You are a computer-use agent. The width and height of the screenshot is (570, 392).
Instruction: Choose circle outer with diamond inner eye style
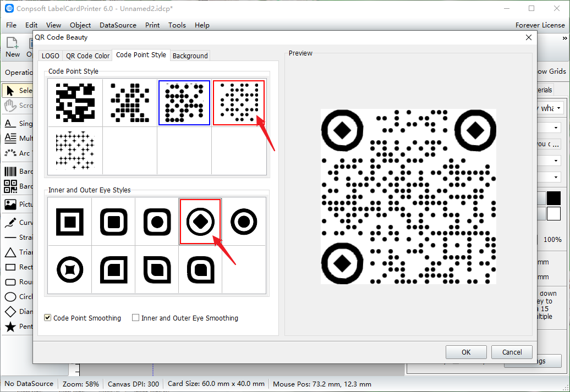coord(200,222)
